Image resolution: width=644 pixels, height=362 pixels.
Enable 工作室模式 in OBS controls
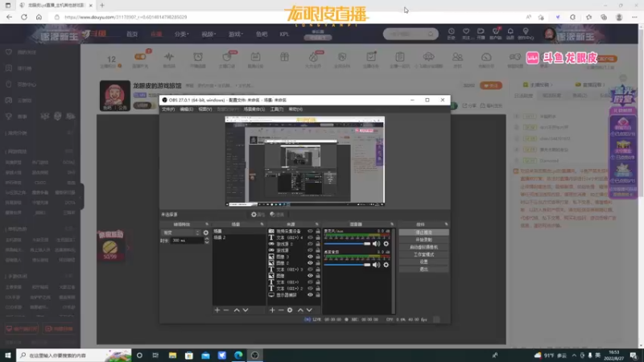click(424, 254)
